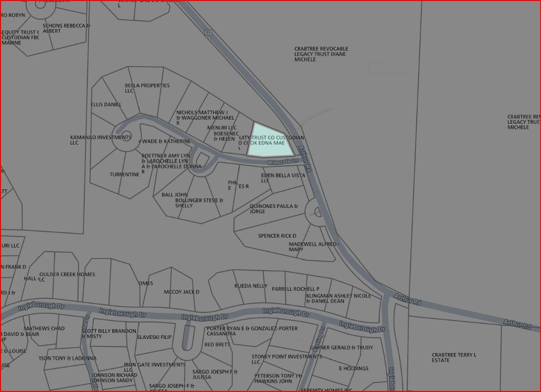Click the MENURI LLC parcel label
This screenshot has width=541, height=392.
(x=222, y=127)
